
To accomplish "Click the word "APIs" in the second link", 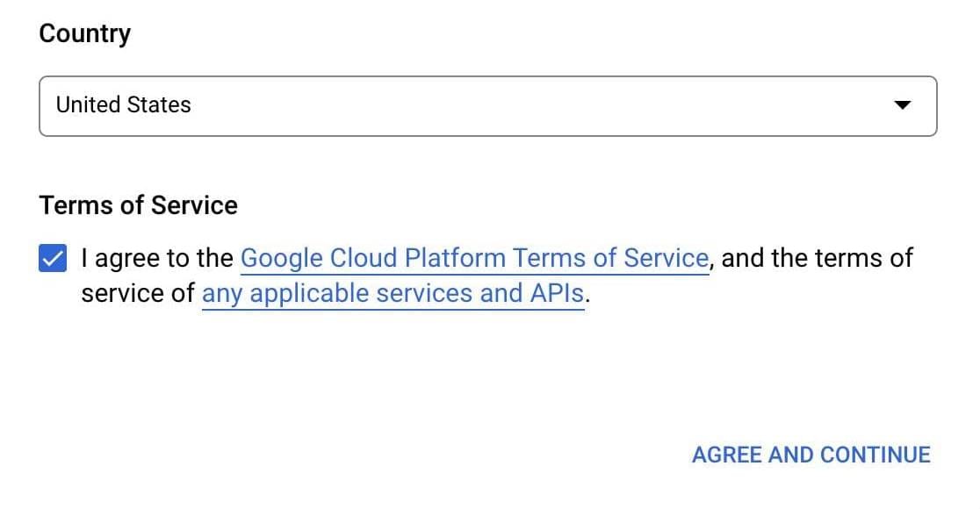I will pyautogui.click(x=556, y=293).
